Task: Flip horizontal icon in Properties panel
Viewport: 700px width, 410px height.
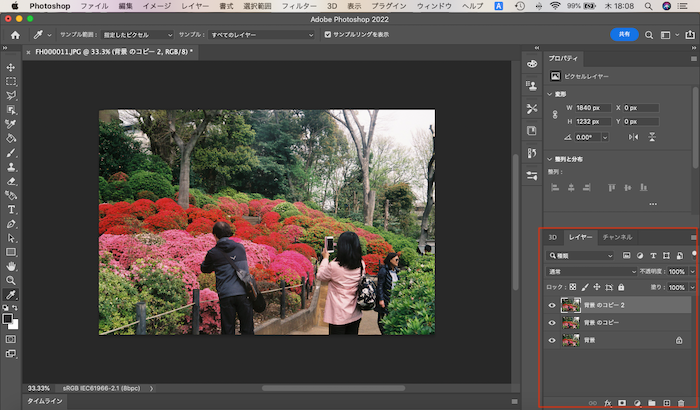Action: tap(633, 137)
